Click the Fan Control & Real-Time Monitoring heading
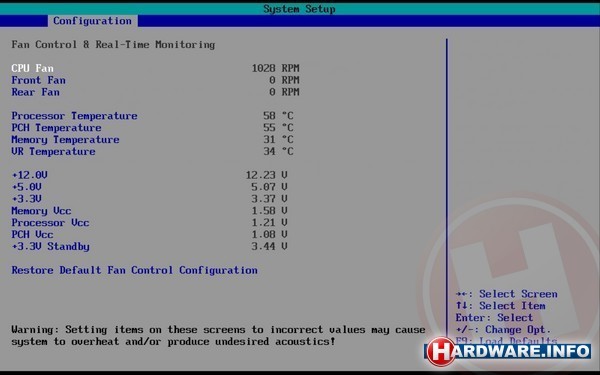The width and height of the screenshot is (600, 375). 113,44
